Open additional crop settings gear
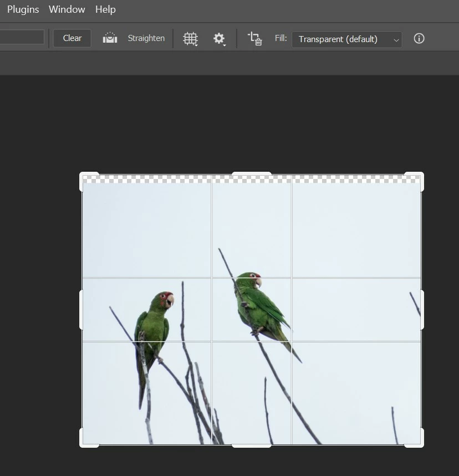This screenshot has width=459, height=476. coord(219,39)
